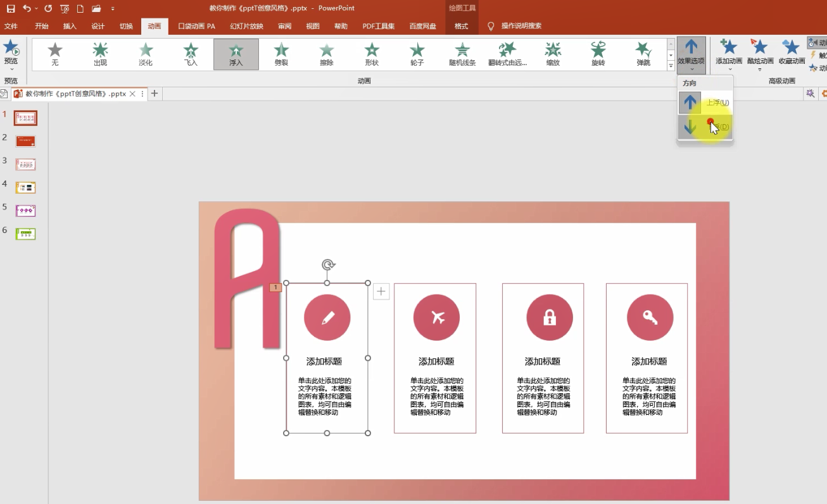827x504 pixels.
Task: Select slide 3 thumbnail
Action: tap(26, 165)
